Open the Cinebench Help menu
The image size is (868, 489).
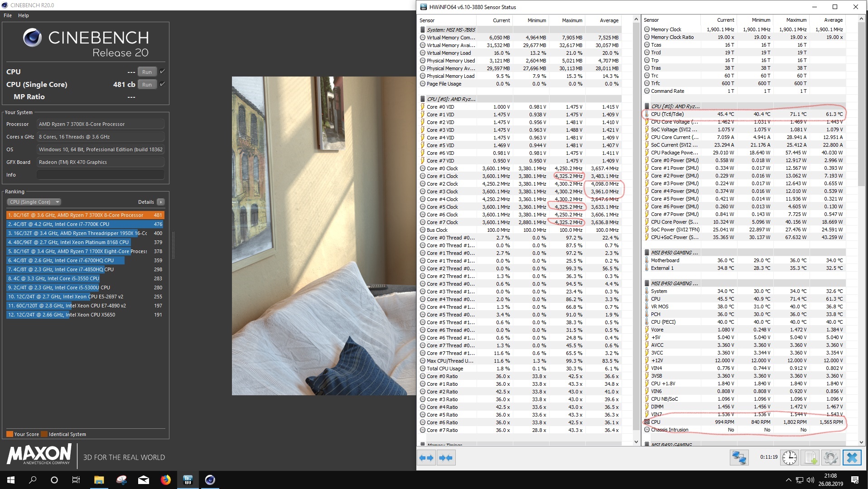click(24, 15)
